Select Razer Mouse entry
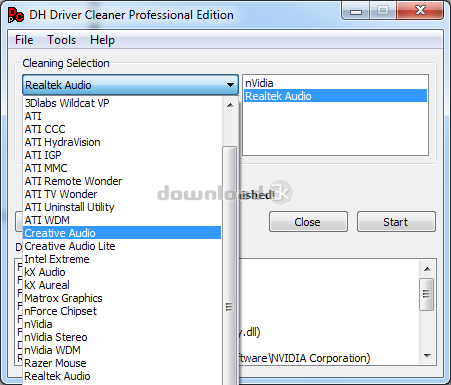Screen dimensions: 451x385 click(122, 363)
